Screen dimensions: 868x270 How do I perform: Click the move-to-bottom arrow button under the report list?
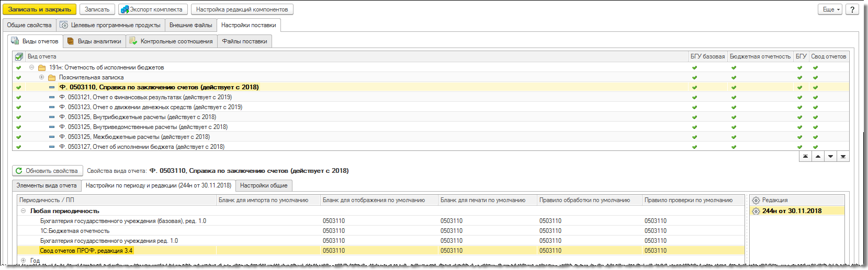click(843, 157)
